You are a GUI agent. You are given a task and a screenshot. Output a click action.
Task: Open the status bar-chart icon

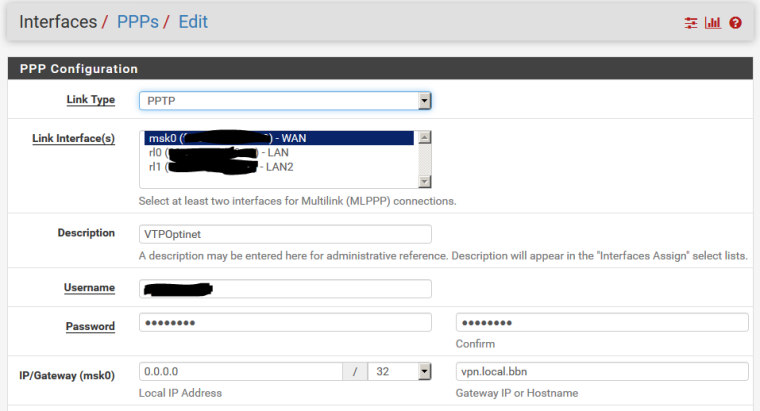[x=712, y=23]
